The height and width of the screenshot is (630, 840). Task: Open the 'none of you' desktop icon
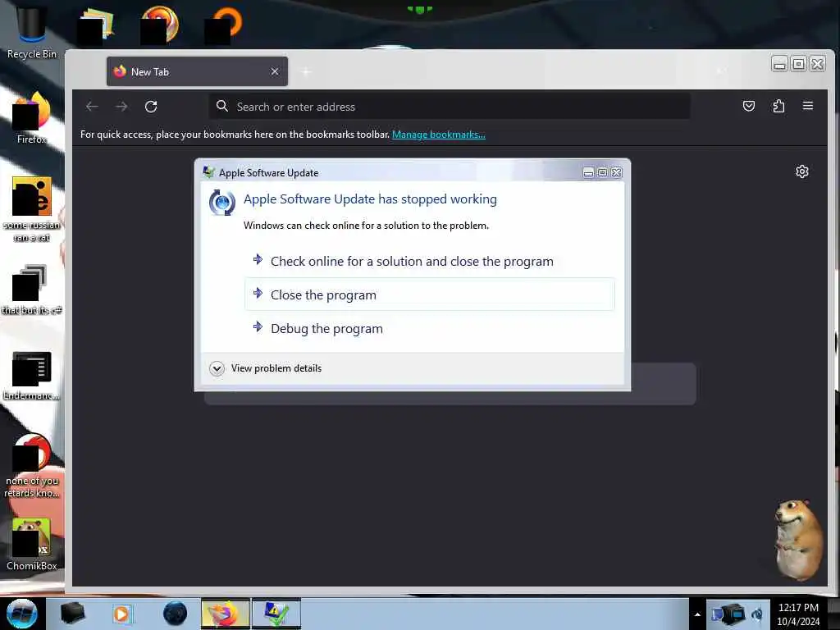[x=31, y=465]
